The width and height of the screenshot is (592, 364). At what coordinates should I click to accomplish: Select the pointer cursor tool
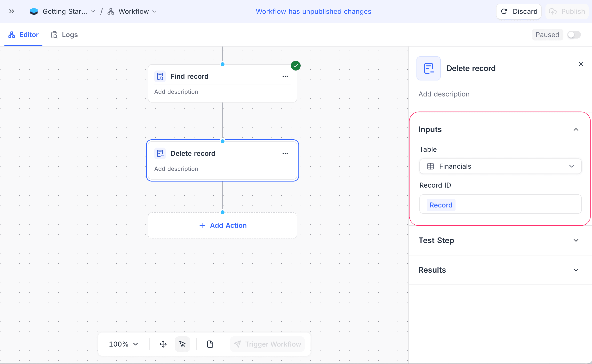[x=182, y=344]
